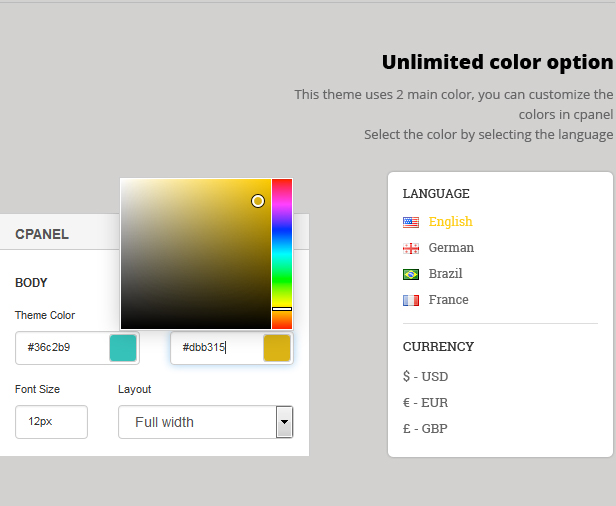Click the hue slider strip
Viewport: 616px width, 506px height.
(282, 254)
